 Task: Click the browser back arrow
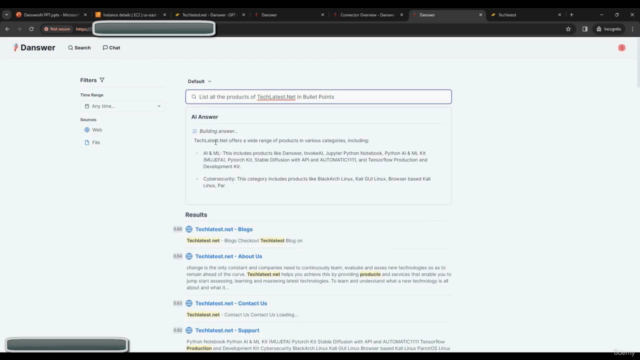7,29
